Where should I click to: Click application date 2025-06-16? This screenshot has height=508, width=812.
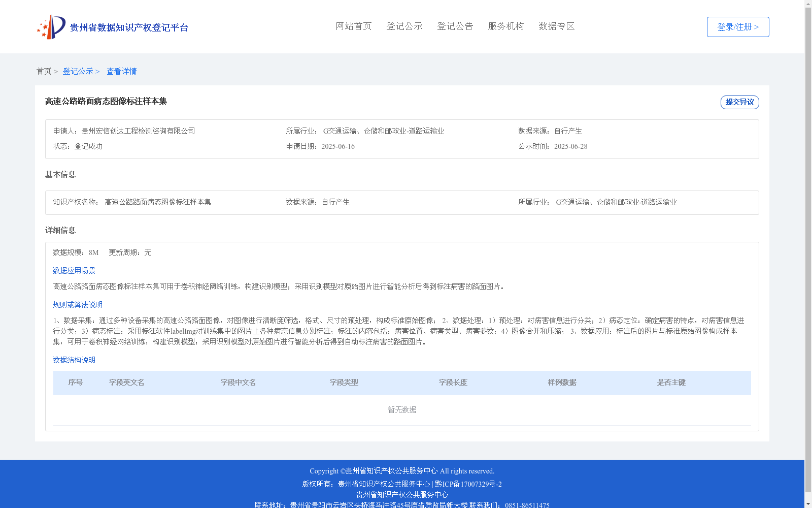point(338,146)
